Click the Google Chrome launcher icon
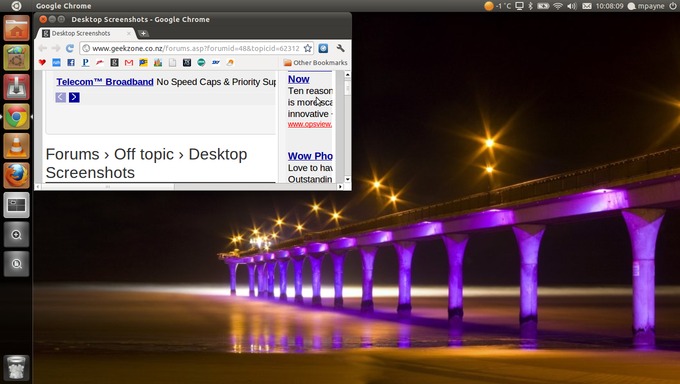 (16, 117)
